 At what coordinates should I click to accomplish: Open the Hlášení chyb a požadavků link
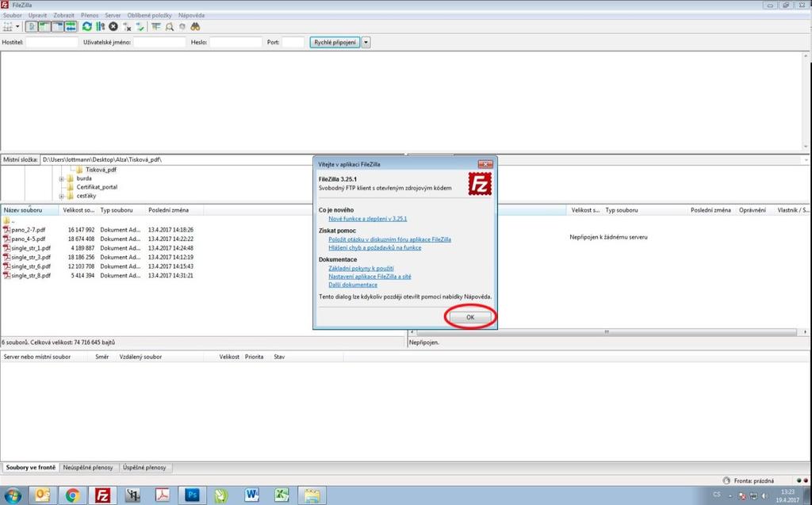pyautogui.click(x=375, y=247)
